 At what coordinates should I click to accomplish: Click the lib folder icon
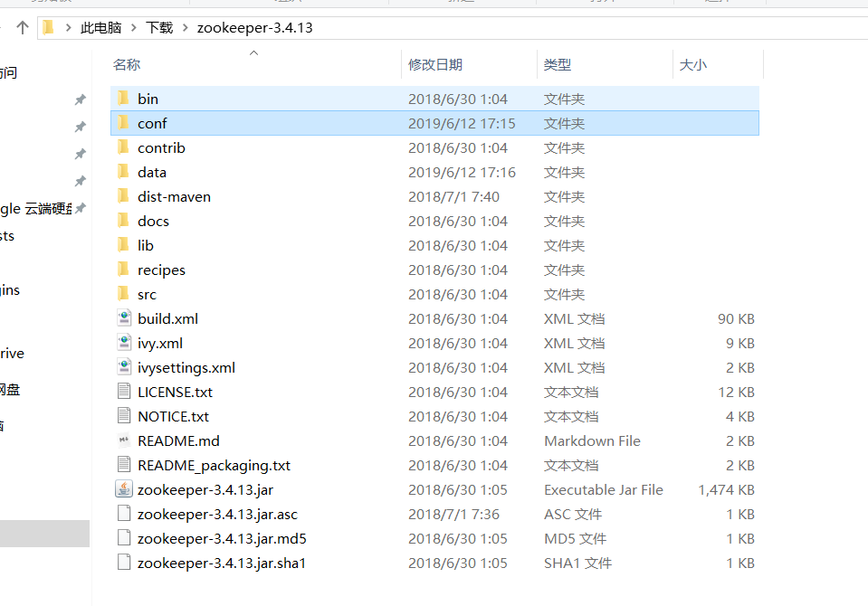123,244
